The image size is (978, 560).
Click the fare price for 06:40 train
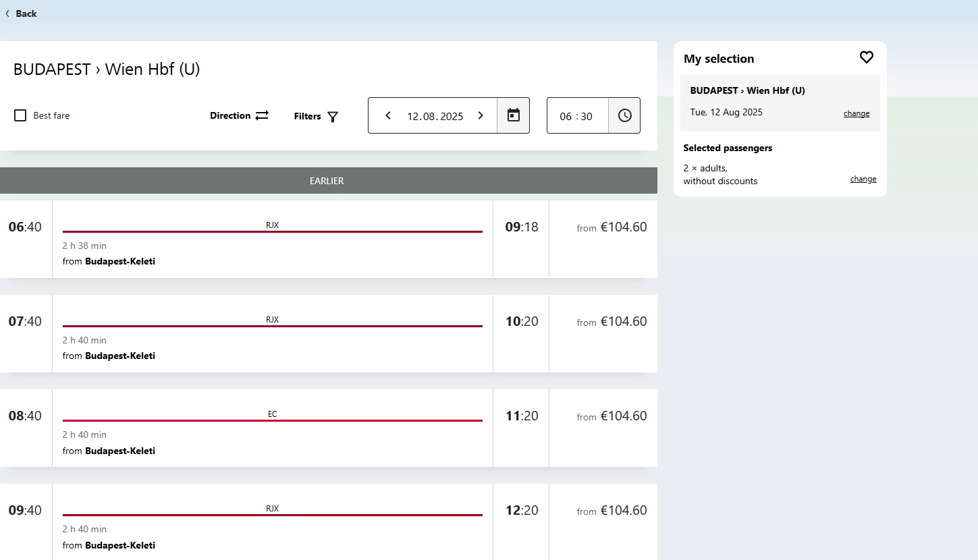[x=624, y=227]
